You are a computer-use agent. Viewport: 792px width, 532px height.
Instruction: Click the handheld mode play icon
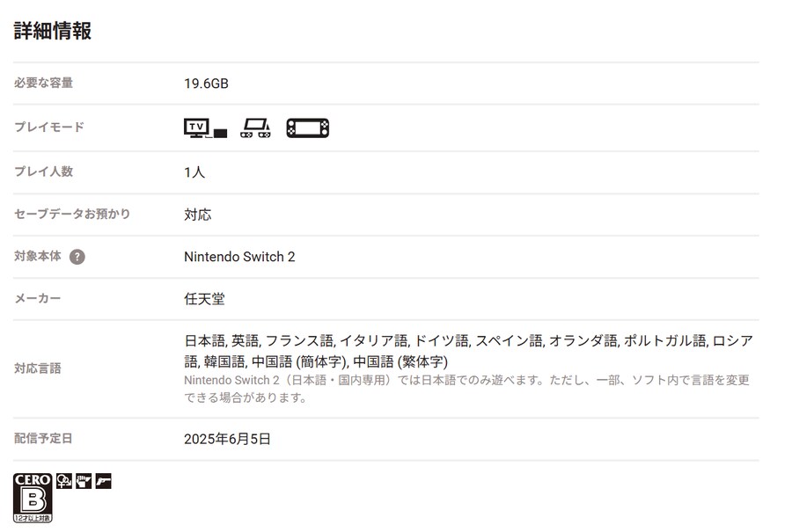(x=308, y=128)
